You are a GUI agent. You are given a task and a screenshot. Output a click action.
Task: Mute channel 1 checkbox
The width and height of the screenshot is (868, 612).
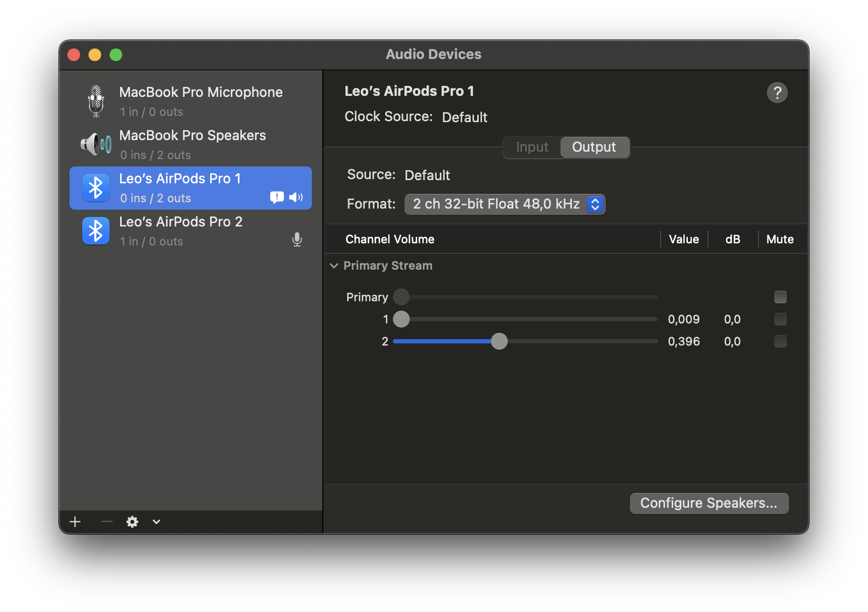pyautogui.click(x=781, y=319)
